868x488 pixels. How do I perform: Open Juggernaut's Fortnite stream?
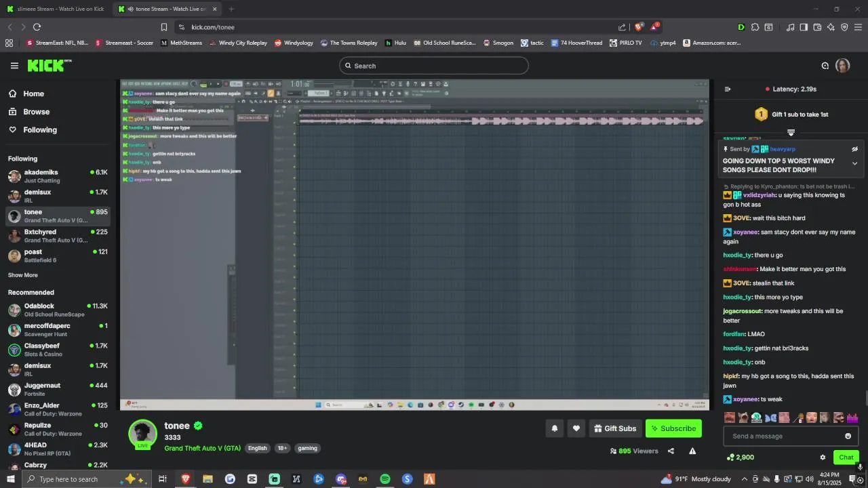(x=58, y=389)
